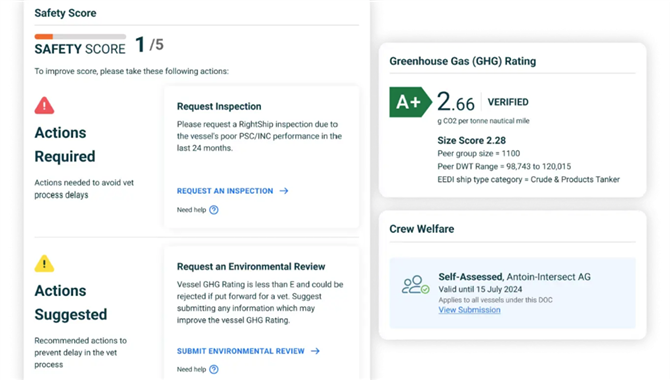This screenshot has width=670, height=380.
Task: Click arrow next to Request an Inspection
Action: click(x=284, y=191)
